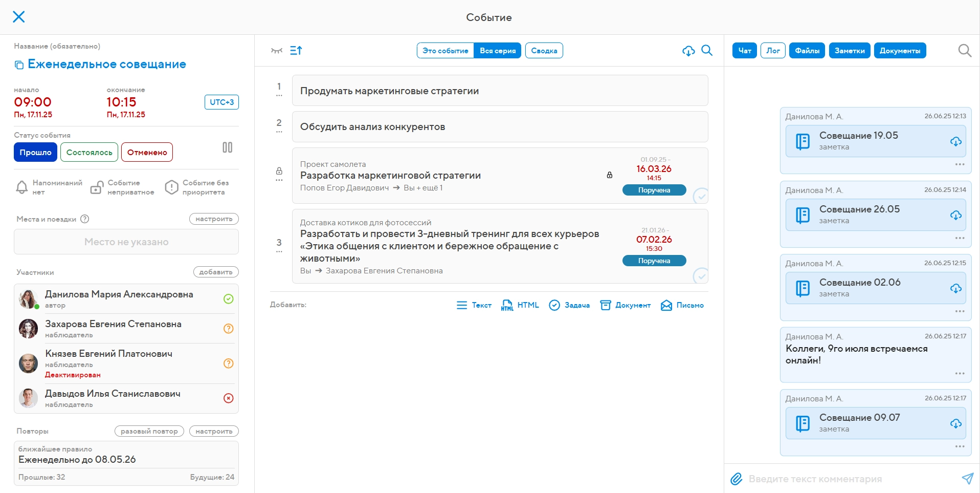Click the pause bars icon near event status
The width and height of the screenshot is (980, 493).
coord(228,147)
